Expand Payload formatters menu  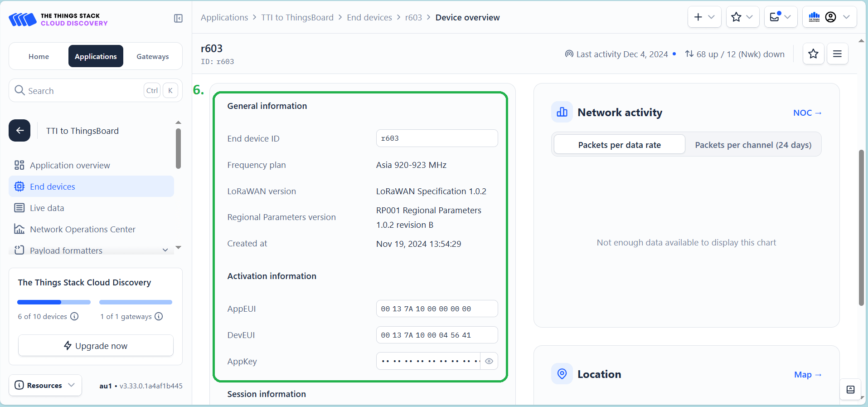point(165,250)
